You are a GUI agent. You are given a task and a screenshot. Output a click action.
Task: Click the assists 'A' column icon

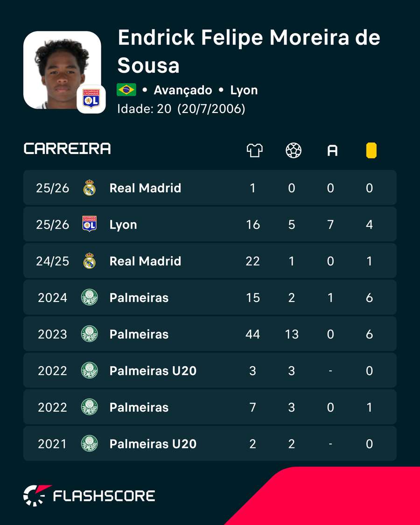[x=332, y=151]
